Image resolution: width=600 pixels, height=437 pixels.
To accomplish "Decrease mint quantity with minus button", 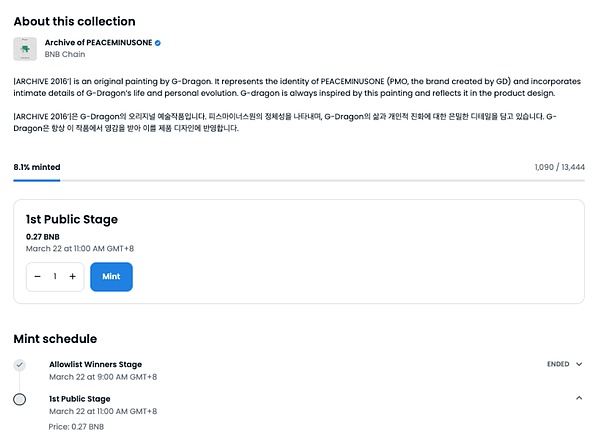I will [38, 276].
